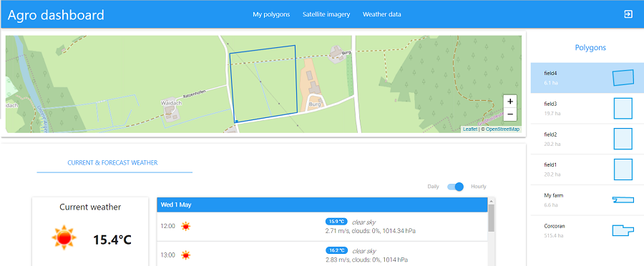Toggle the Daily/Hourly forecast switch

[456, 187]
